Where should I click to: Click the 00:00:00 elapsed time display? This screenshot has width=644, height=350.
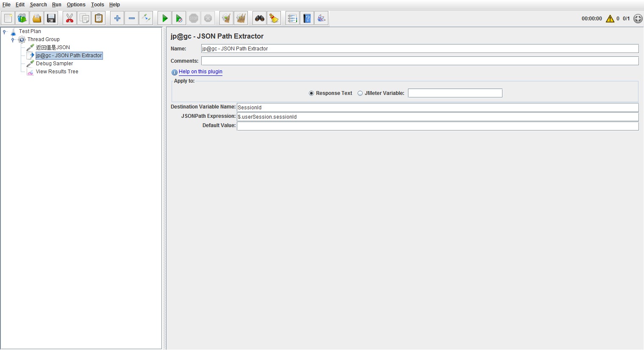click(591, 19)
